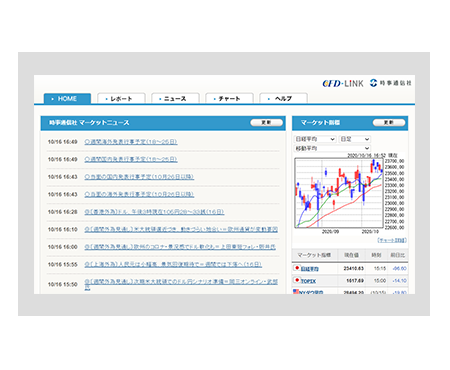Screen dimensions: 450x370
Task: Click the Japan flag icon beside 日経平均
Action: [x=296, y=268]
